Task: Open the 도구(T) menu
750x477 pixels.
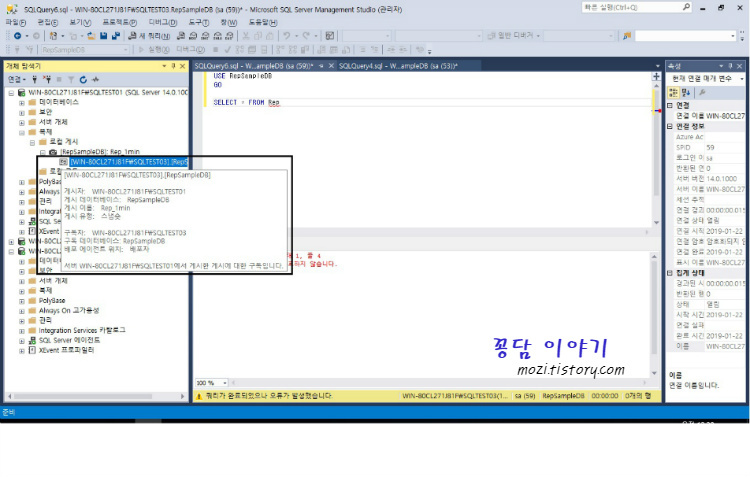Action: (x=199, y=22)
